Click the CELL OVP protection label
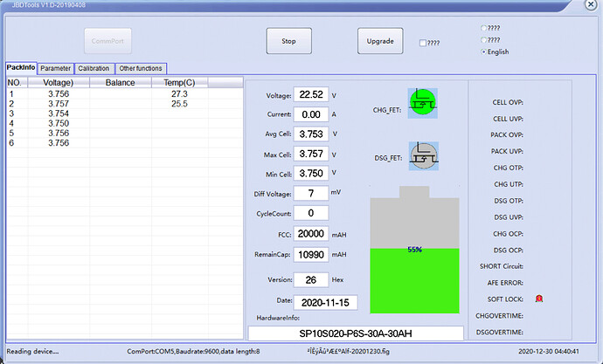Image resolution: width=603 pixels, height=364 pixels. click(x=508, y=102)
